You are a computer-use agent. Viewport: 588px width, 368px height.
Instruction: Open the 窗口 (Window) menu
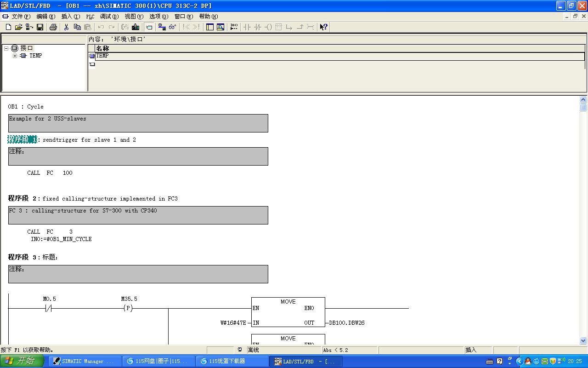(184, 16)
